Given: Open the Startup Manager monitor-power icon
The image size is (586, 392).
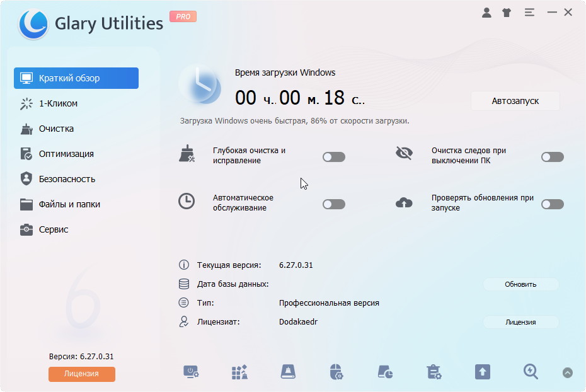Looking at the screenshot, I should [191, 372].
